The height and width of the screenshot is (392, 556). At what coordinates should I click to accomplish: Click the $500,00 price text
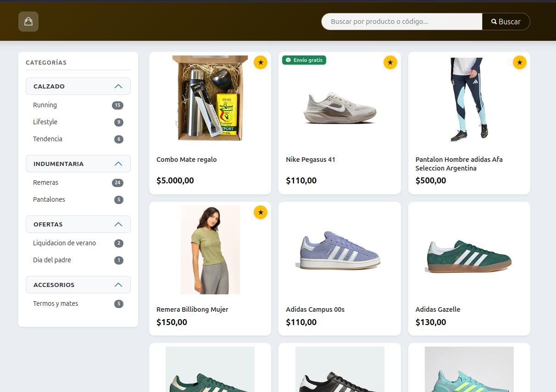click(x=431, y=181)
